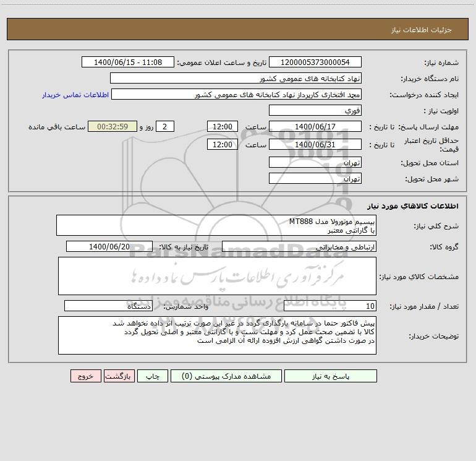The width and height of the screenshot is (476, 461).
Task: Click the جزئیات اطلاعات نیاز header title
Action: point(422,30)
